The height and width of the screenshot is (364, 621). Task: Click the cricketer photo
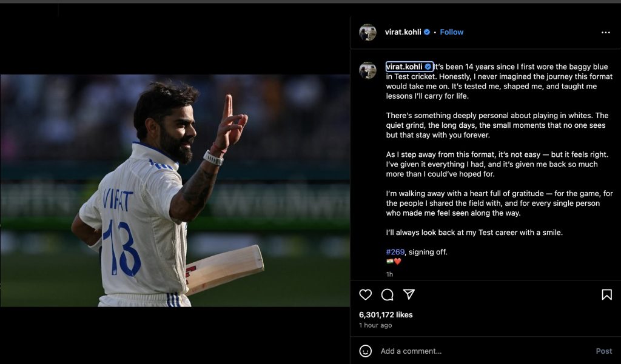click(175, 191)
